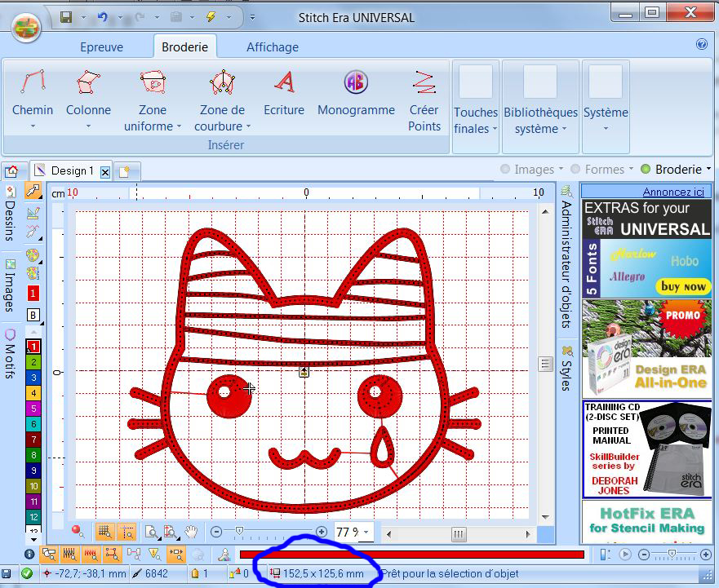Image resolution: width=719 pixels, height=588 pixels.
Task: Click the zoom in plus button
Action: (x=322, y=532)
